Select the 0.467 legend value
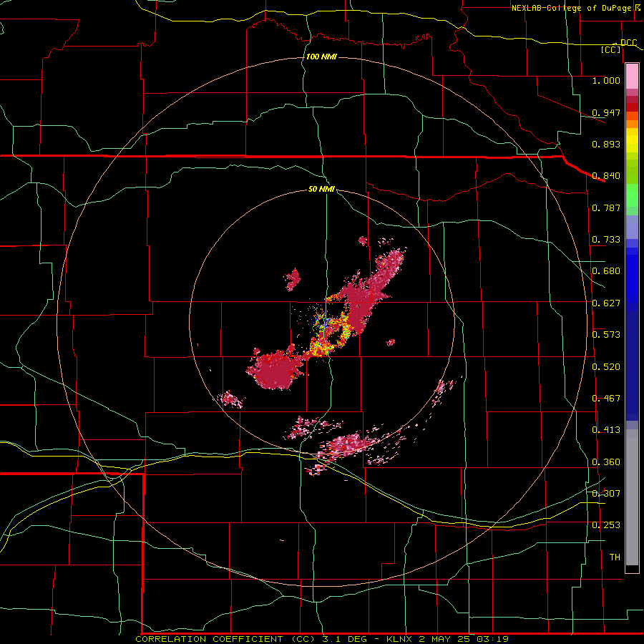 (x=606, y=399)
